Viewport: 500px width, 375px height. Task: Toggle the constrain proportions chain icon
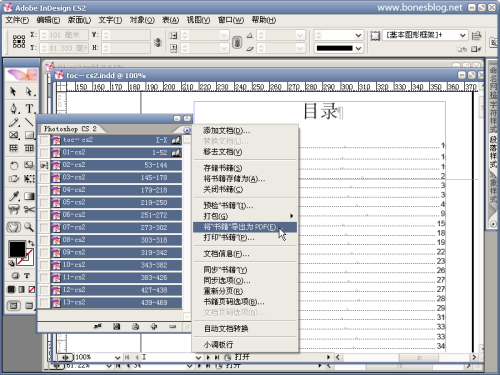click(x=237, y=42)
